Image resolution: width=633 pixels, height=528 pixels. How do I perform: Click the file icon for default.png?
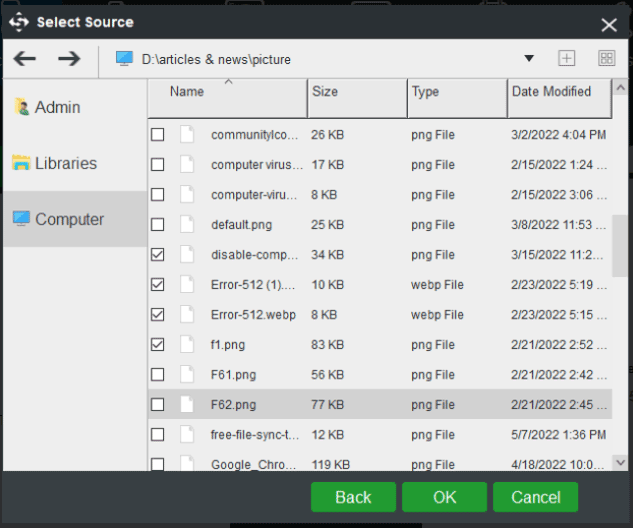tap(187, 224)
